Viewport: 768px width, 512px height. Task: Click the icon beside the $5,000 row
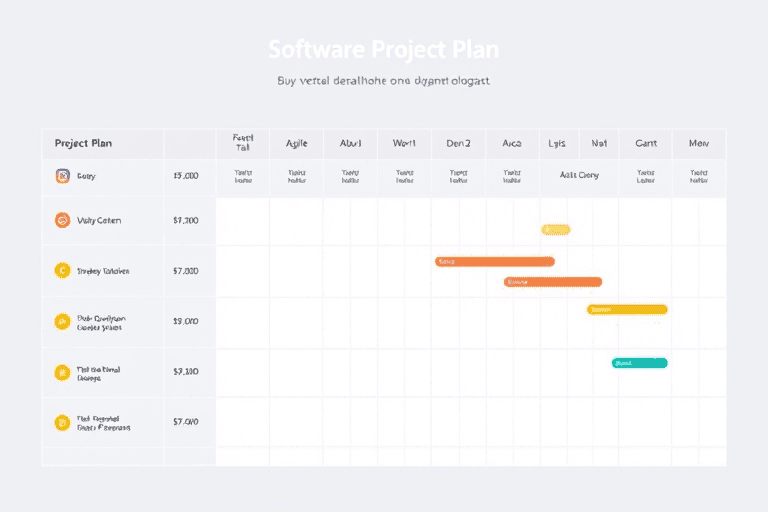[x=62, y=176]
